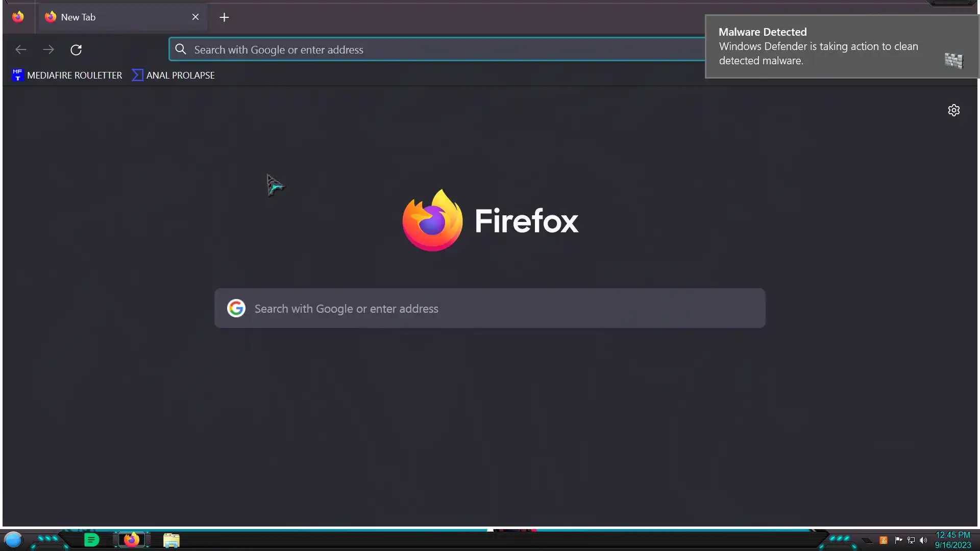Select the New Tab tab
Screen dimensions: 980x551
pyautogui.click(x=112, y=17)
